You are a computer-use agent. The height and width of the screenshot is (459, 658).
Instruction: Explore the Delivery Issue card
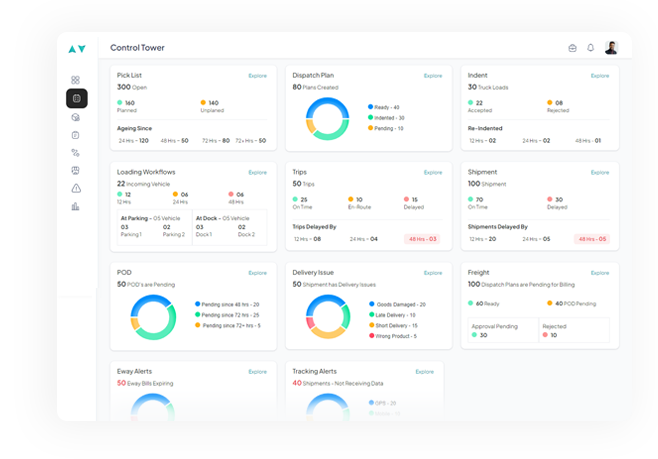tap(433, 273)
